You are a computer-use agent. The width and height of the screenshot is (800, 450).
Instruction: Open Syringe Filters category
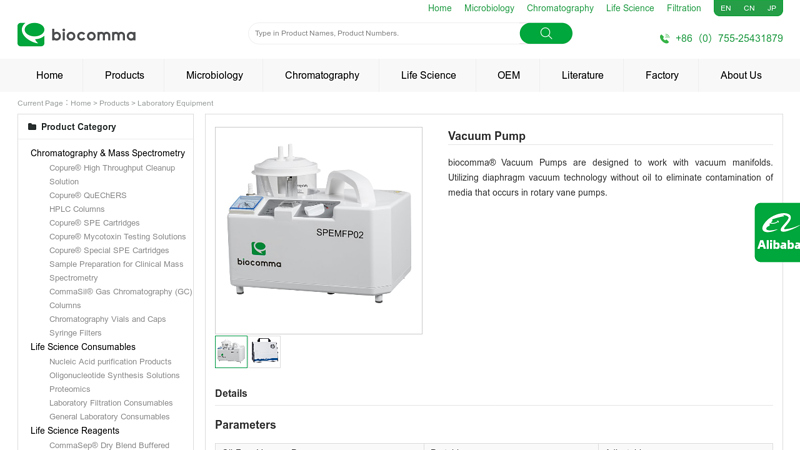click(75, 333)
